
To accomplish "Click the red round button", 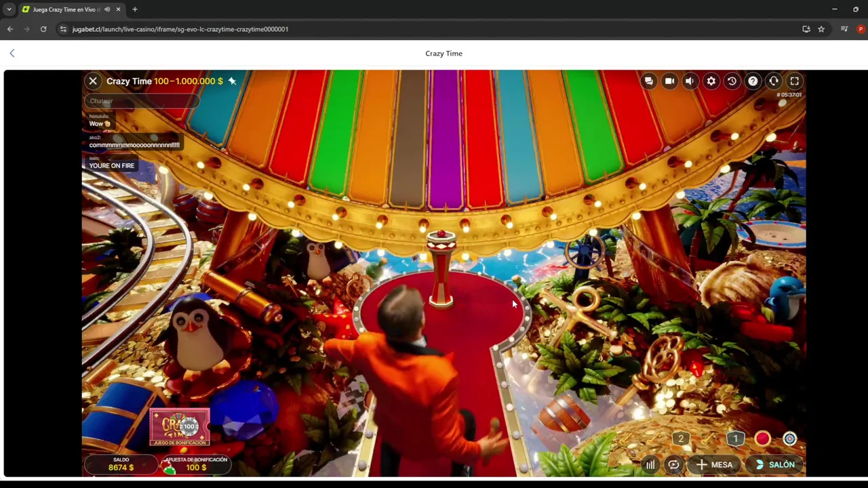I will point(763,439).
